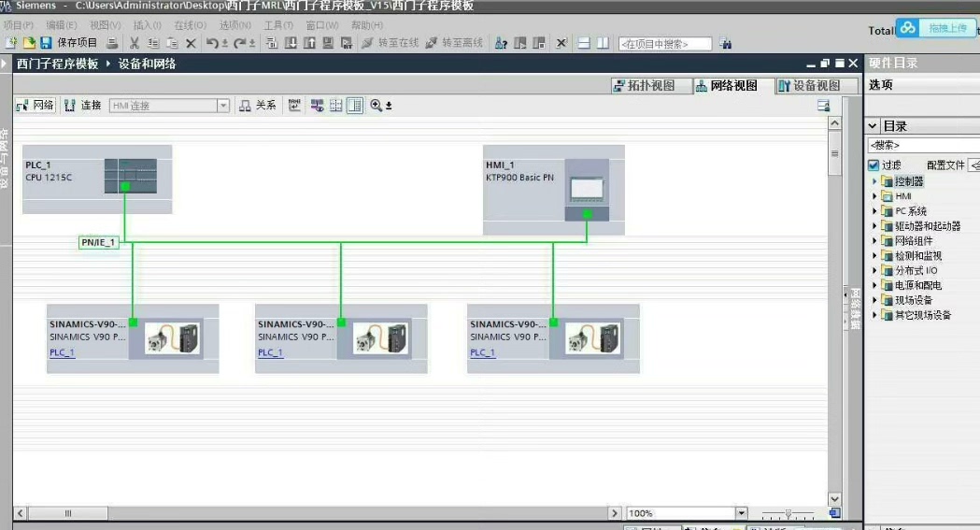Create a new project via toolbar icon
980x530 pixels.
point(11,43)
